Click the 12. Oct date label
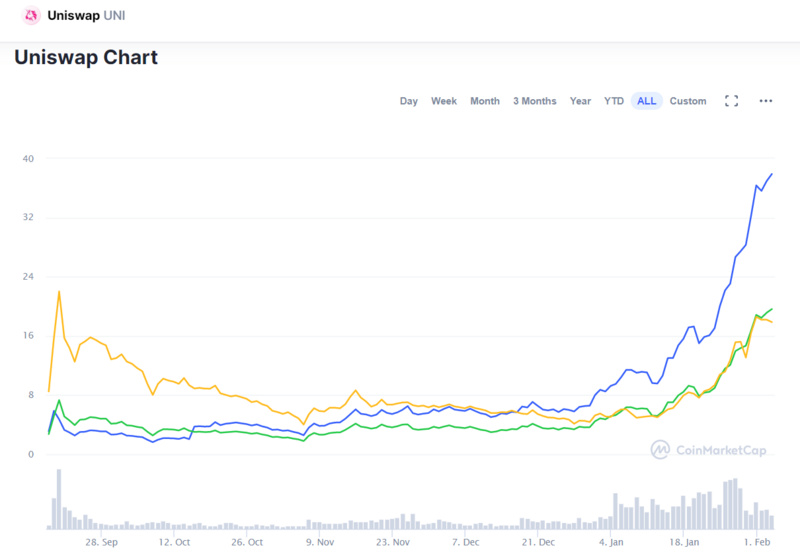 pos(174,542)
